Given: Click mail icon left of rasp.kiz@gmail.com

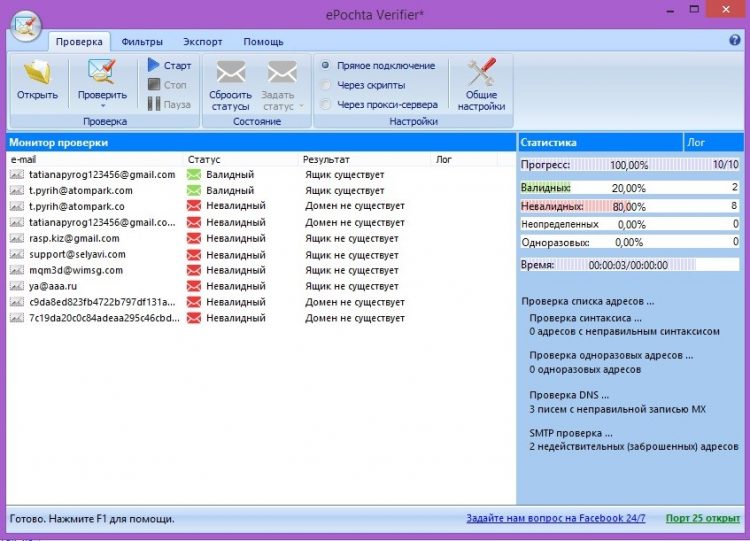Looking at the screenshot, I should (17, 238).
